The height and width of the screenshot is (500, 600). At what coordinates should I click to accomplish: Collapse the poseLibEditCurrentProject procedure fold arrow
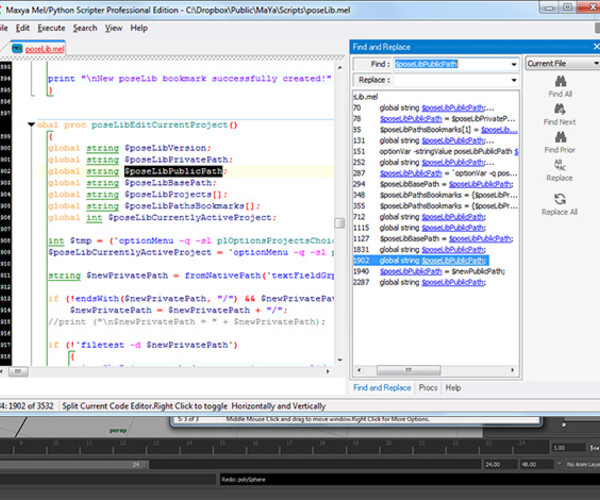click(31, 125)
